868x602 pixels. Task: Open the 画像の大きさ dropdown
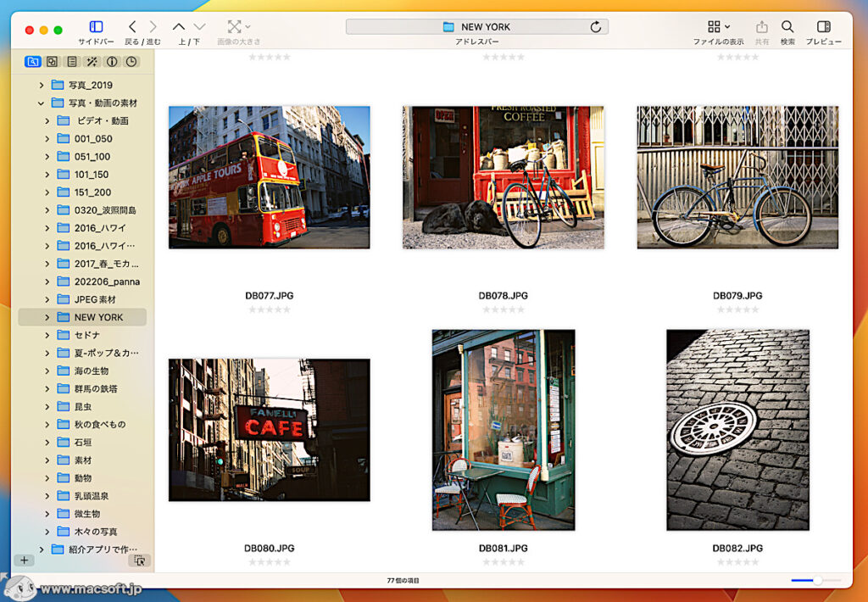click(236, 26)
